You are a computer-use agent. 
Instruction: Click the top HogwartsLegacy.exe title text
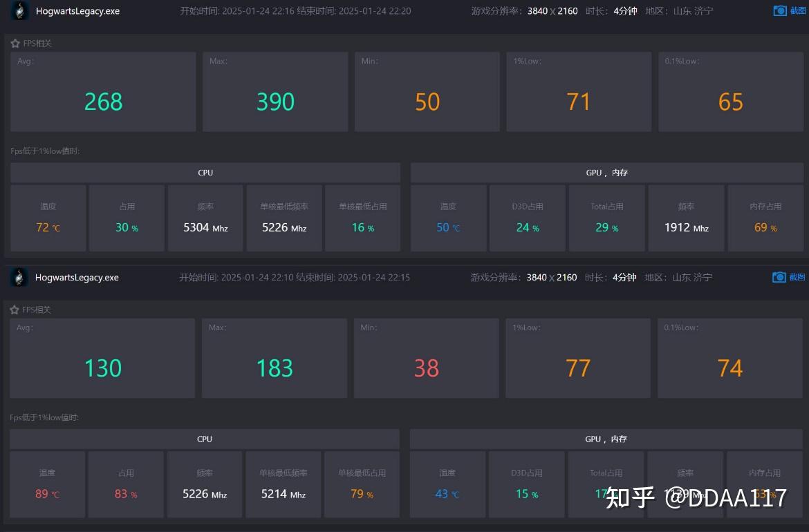click(x=78, y=11)
